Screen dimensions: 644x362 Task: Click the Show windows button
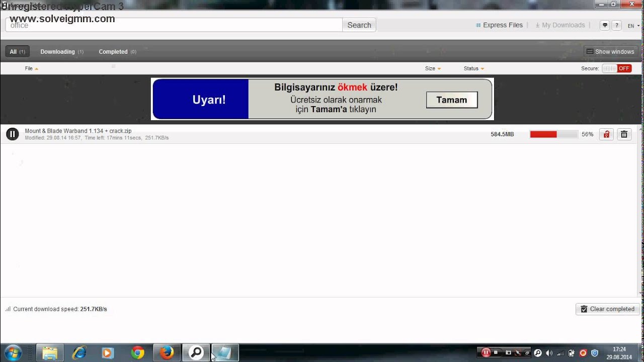tap(611, 52)
